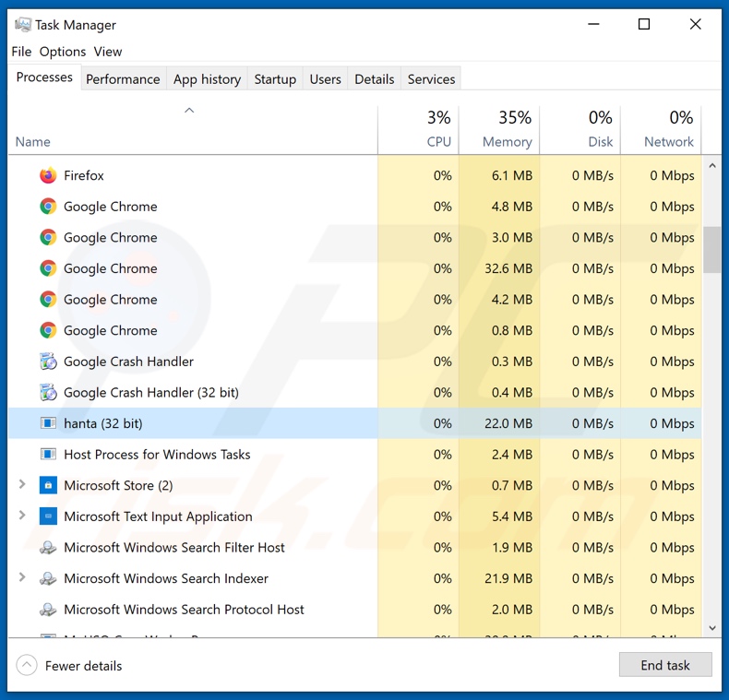729x700 pixels.
Task: Open the Options menu
Action: coord(63,52)
